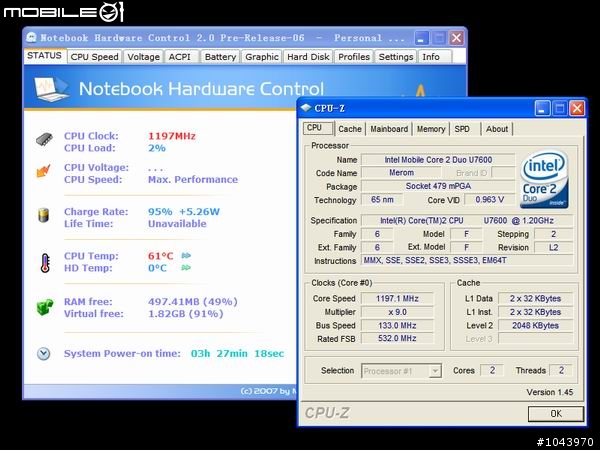Screen dimensions: 600x450
Task: Click the 497.41MB (49%) RAM free value
Action: [x=192, y=302]
